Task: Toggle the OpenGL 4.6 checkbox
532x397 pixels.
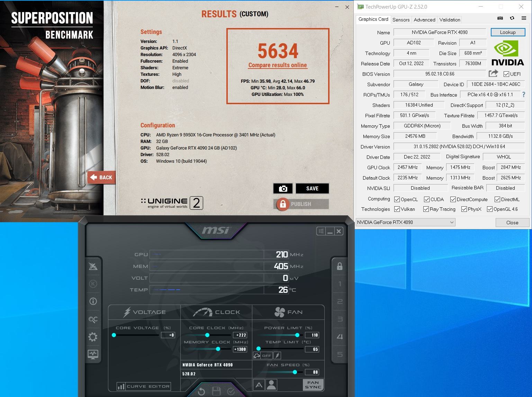Action: (x=490, y=209)
